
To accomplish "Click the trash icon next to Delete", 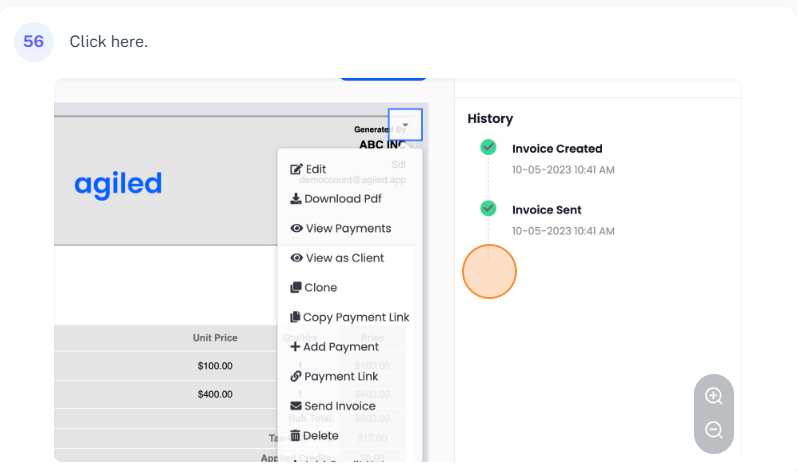I will [295, 436].
